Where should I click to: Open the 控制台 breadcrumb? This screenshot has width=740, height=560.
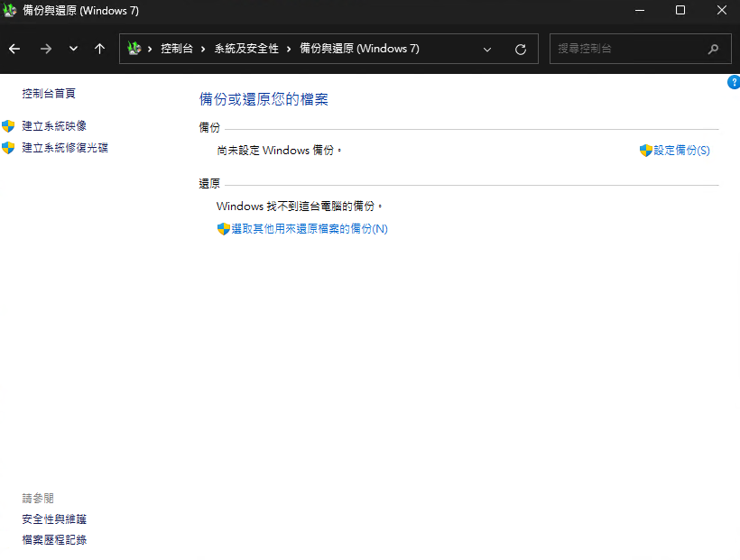177,49
